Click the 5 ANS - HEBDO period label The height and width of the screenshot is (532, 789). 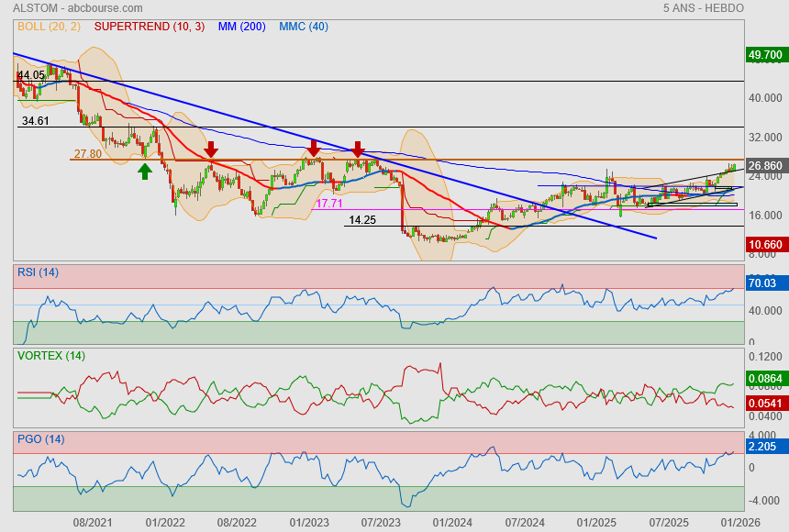pos(703,8)
